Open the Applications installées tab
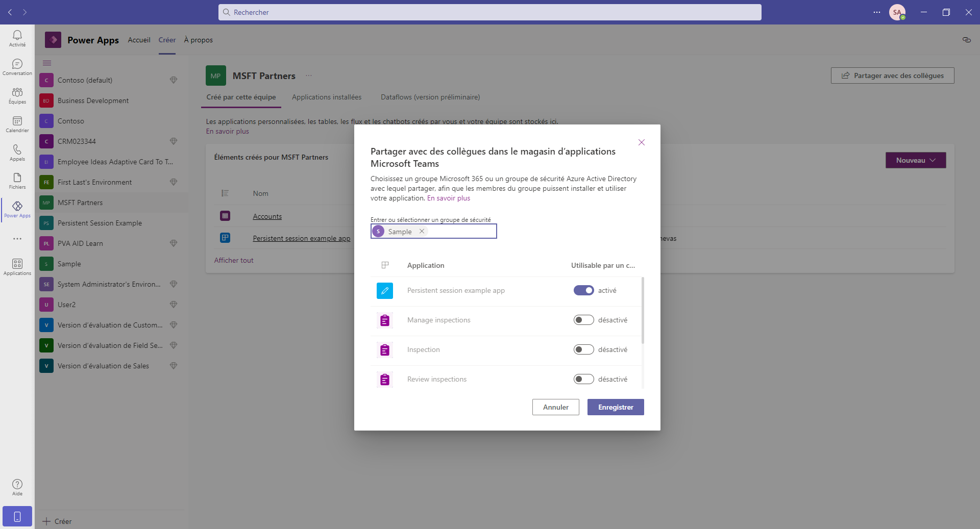This screenshot has height=529, width=980. click(x=327, y=97)
